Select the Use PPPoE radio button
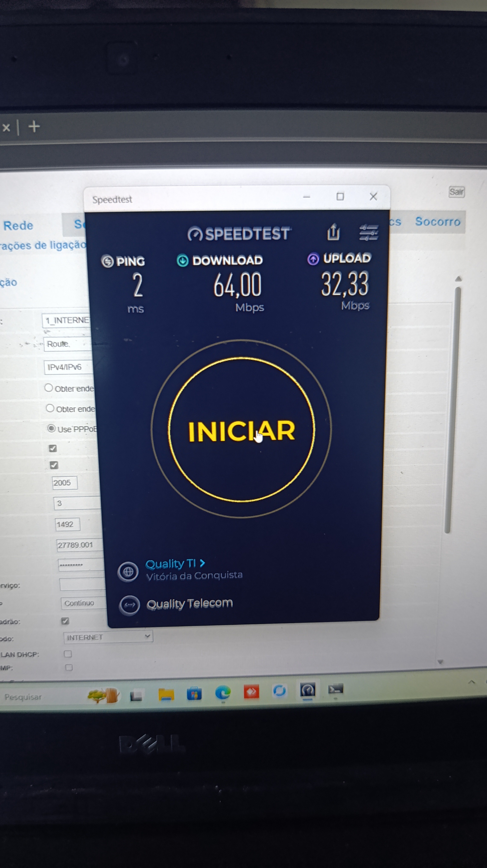This screenshot has width=487, height=868. coord(51,428)
